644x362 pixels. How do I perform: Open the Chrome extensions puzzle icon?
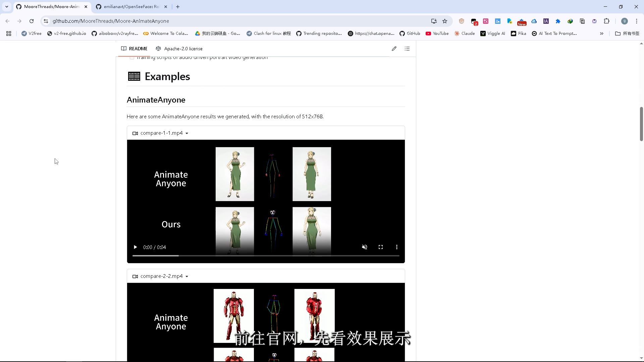(x=606, y=21)
